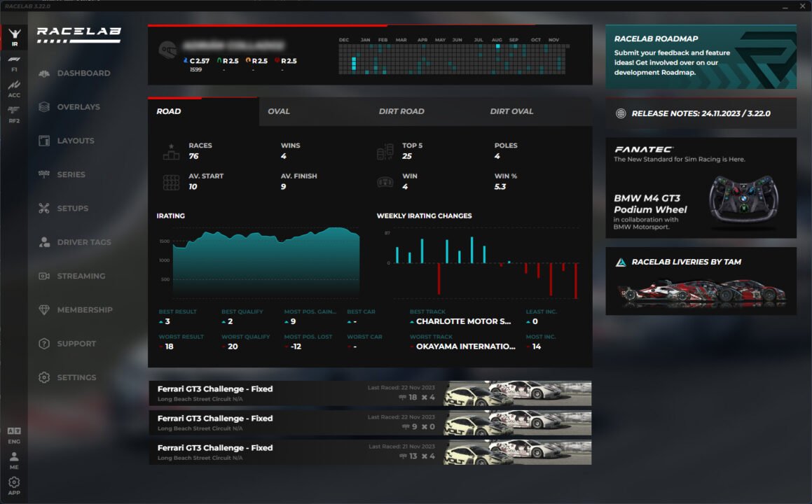Open the ENG language selector
The image size is (812, 504).
click(x=14, y=435)
